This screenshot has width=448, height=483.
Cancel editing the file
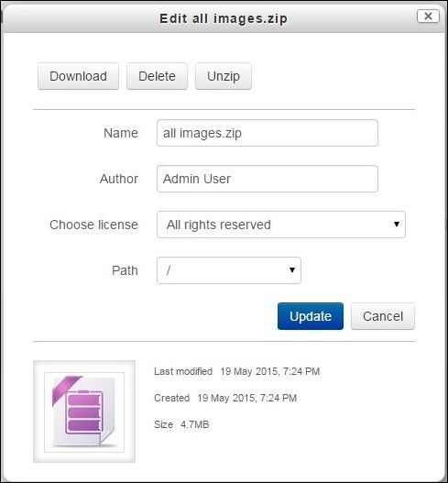(383, 316)
